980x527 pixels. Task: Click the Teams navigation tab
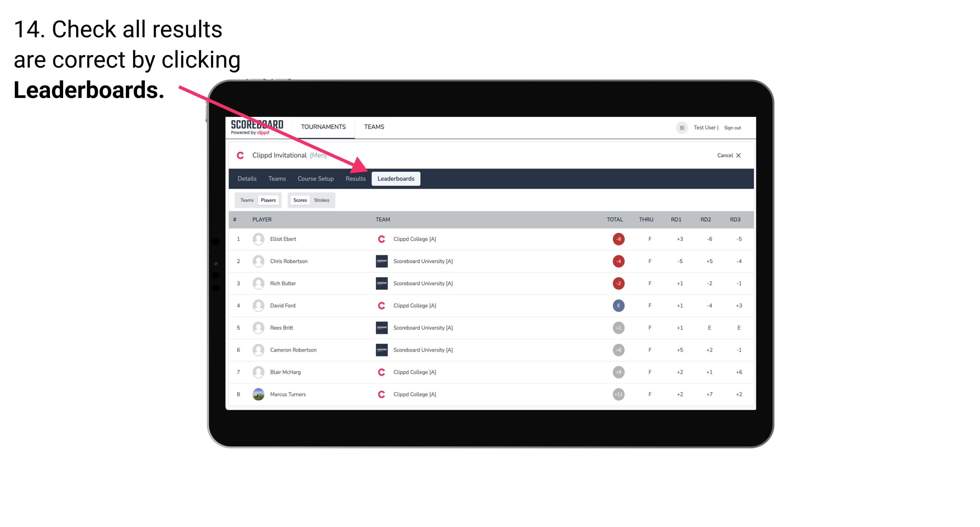(x=275, y=178)
